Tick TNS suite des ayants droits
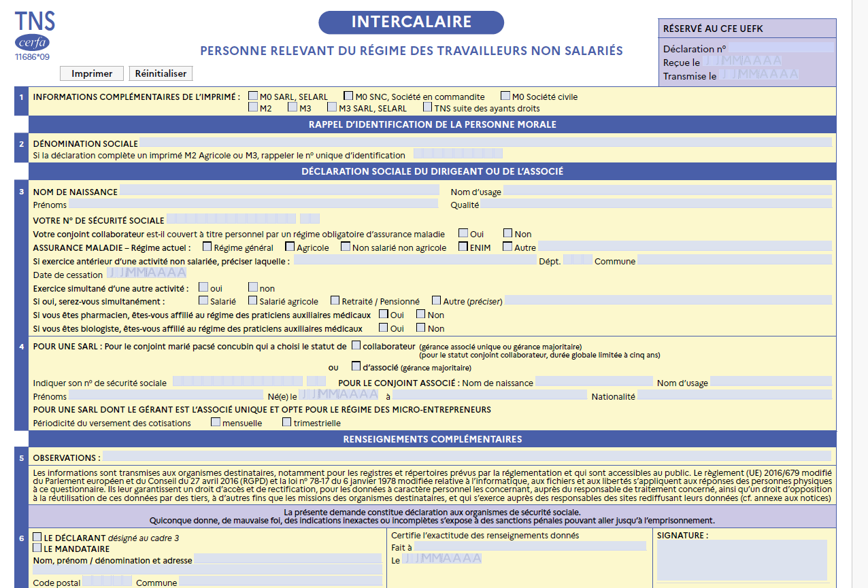Viewport: 868px width, 588px height. point(427,107)
